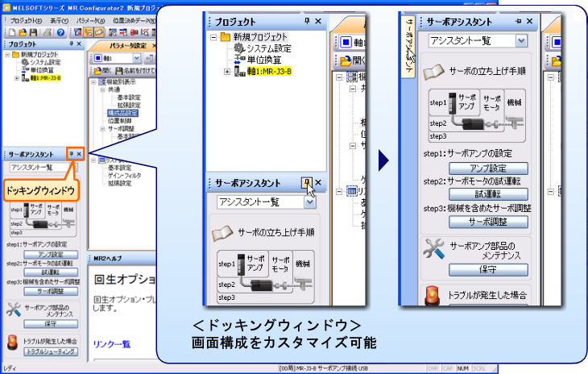
Task: Click 試運転 button in main window assistant
Action: point(51,272)
